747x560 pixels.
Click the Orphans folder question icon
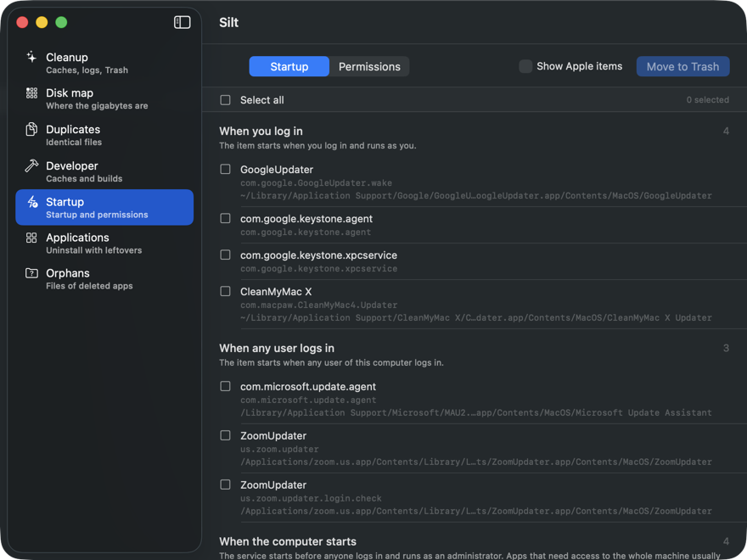[x=31, y=273]
